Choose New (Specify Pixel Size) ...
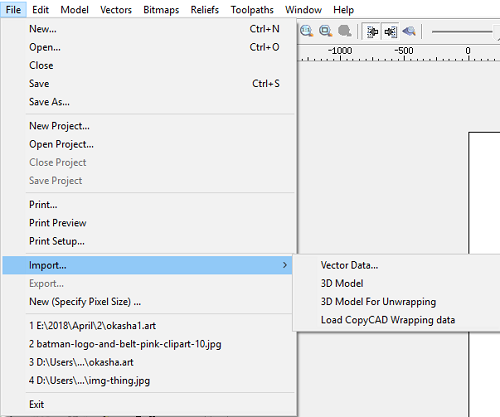500x417 pixels. 148,302
